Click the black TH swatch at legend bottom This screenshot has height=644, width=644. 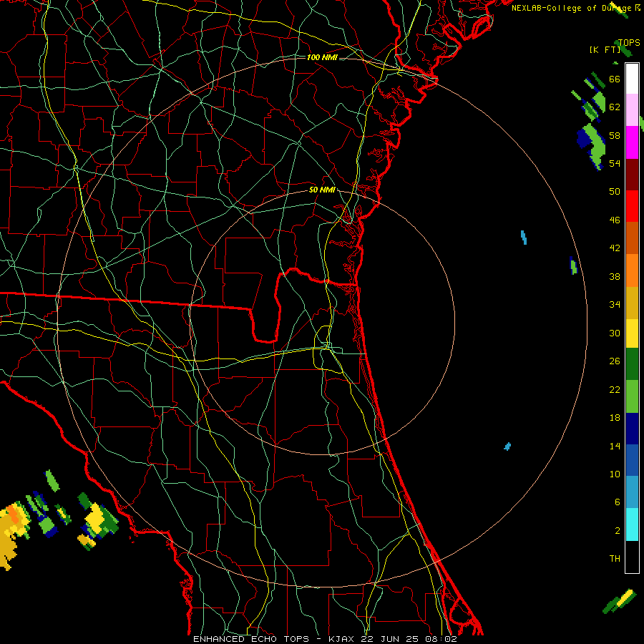click(x=632, y=557)
